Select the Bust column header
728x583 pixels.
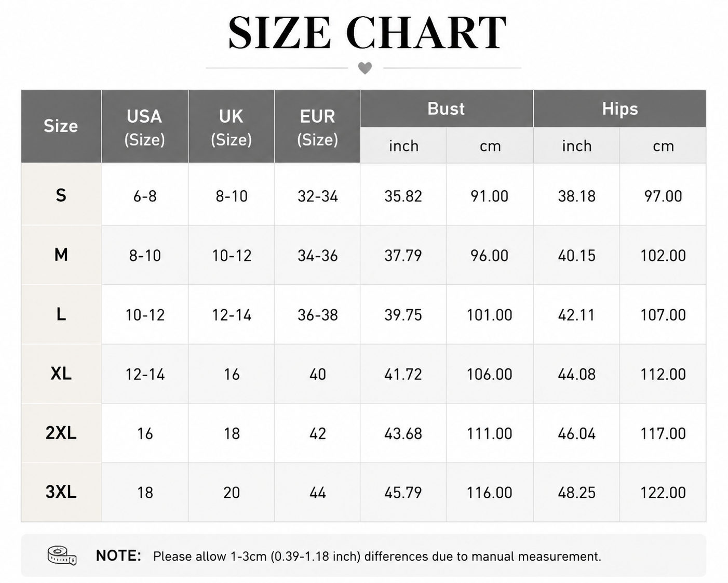446,109
